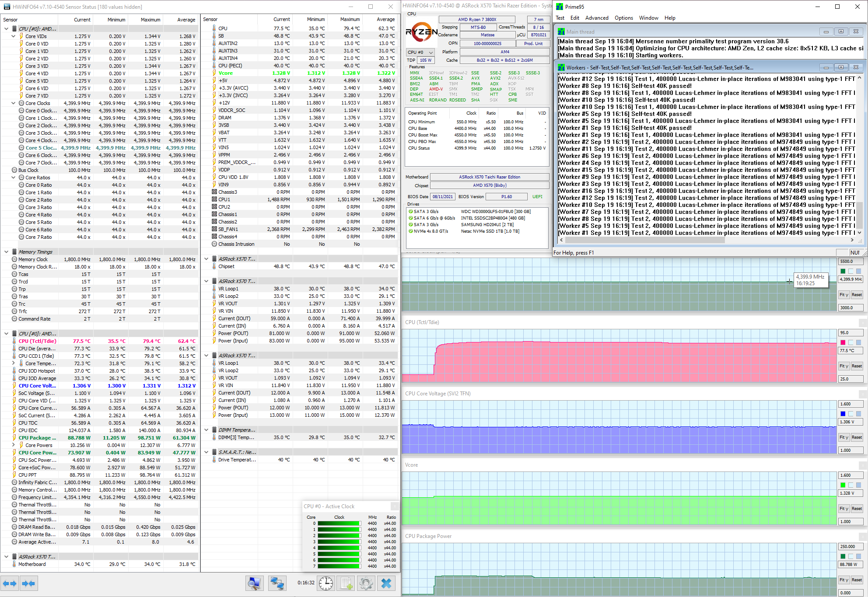The image size is (868, 597).
Task: Close the CPU #0 Active Clock panel
Action: pos(394,506)
